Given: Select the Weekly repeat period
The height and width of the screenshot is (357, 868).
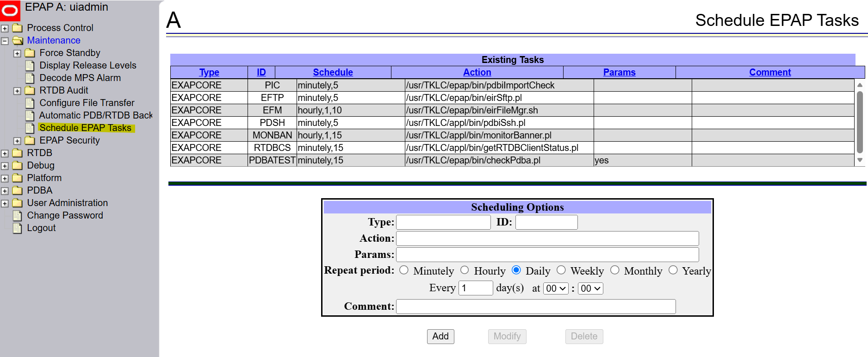Looking at the screenshot, I should [x=561, y=270].
